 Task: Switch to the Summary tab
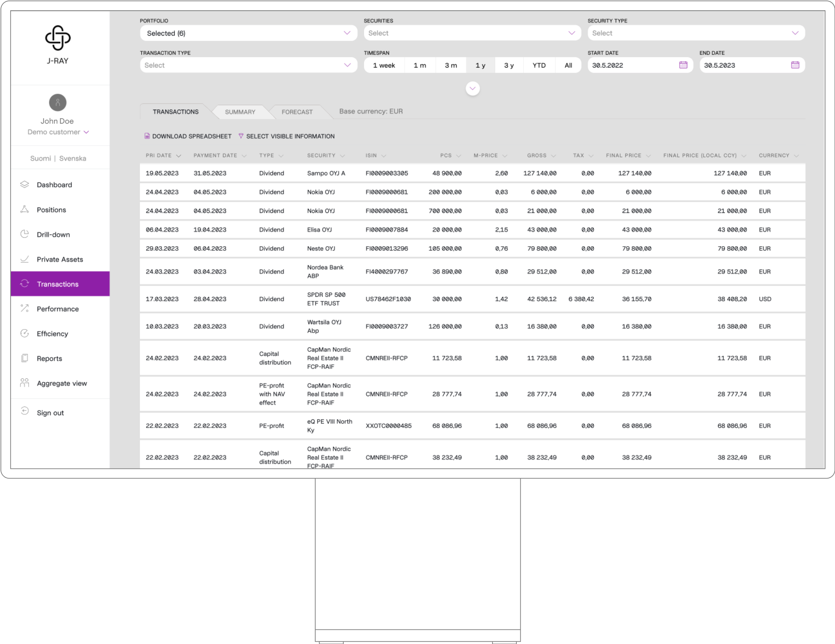pos(240,112)
